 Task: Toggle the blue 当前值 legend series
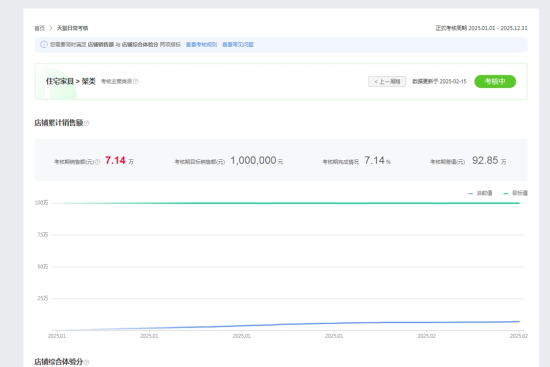coord(480,193)
